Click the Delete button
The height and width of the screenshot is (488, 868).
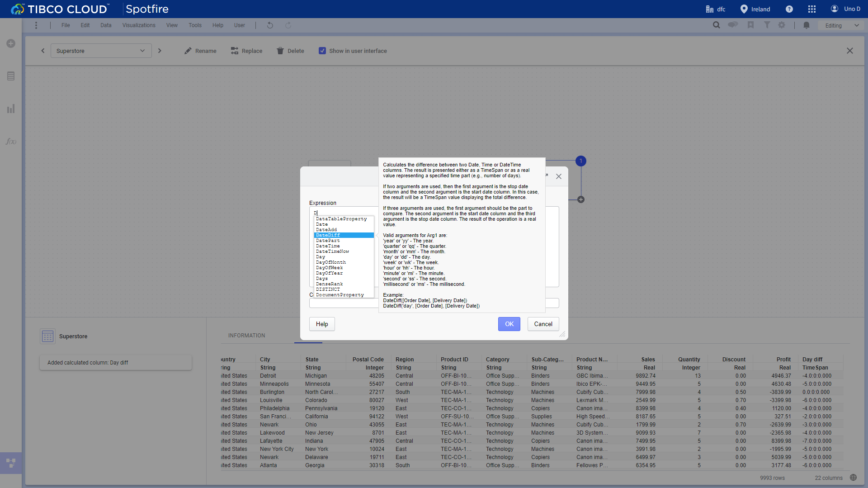(290, 51)
